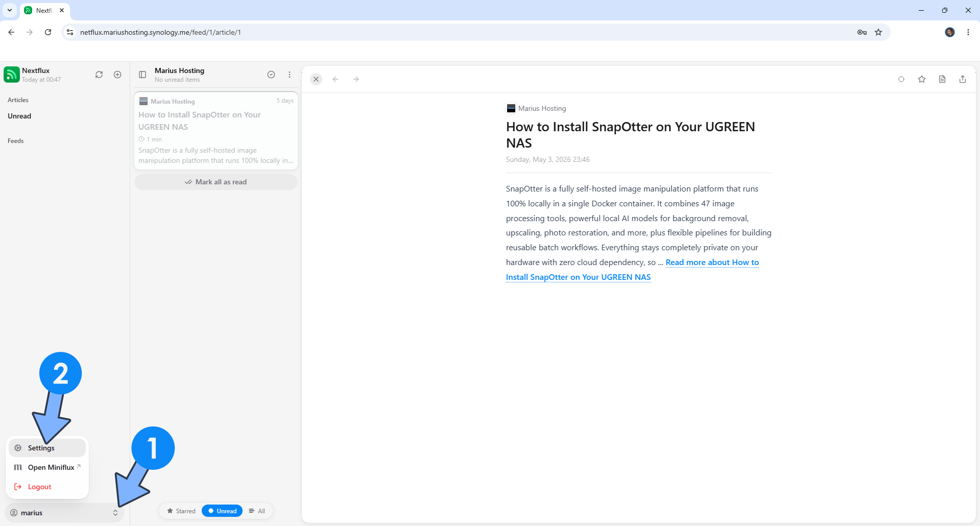
Task: Go to the previous article arrow
Action: tap(336, 79)
